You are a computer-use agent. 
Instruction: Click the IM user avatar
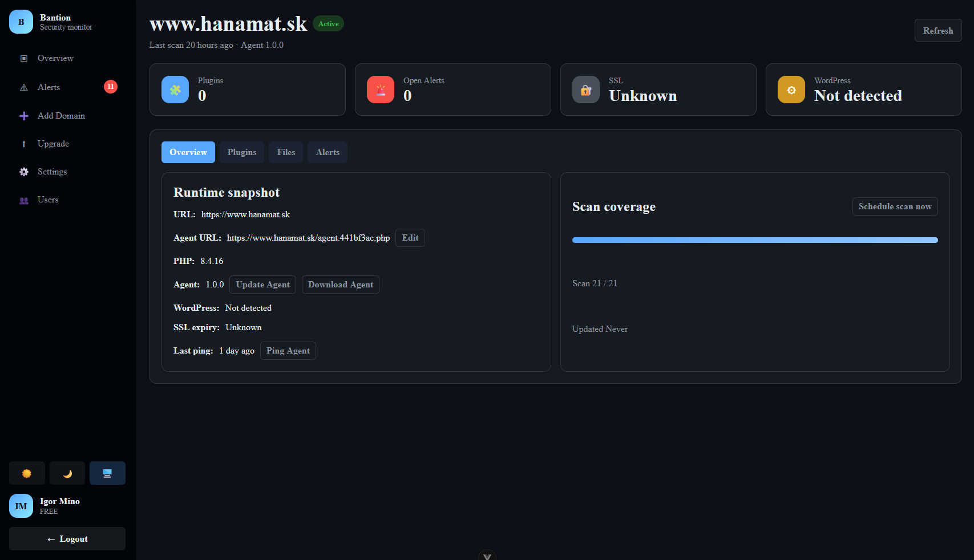coord(21,506)
